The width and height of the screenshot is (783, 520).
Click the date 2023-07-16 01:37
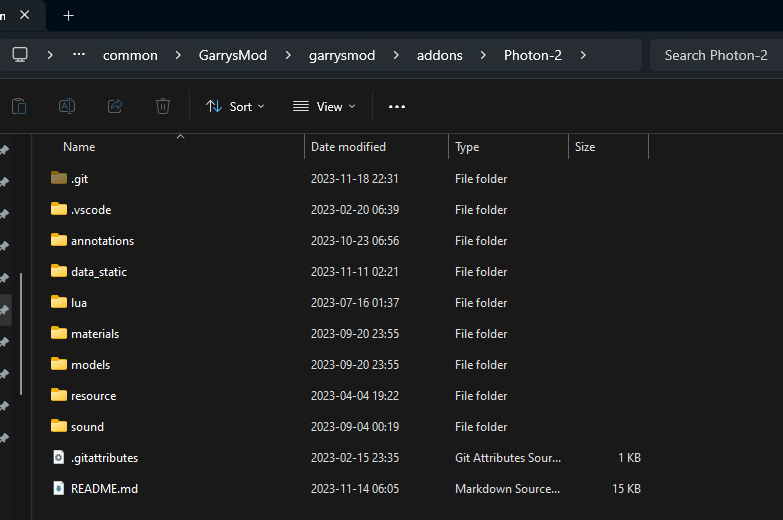tap(355, 303)
